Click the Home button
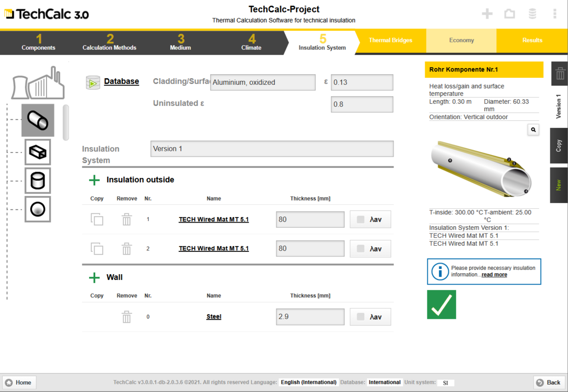This screenshot has width=568, height=392. 18,383
